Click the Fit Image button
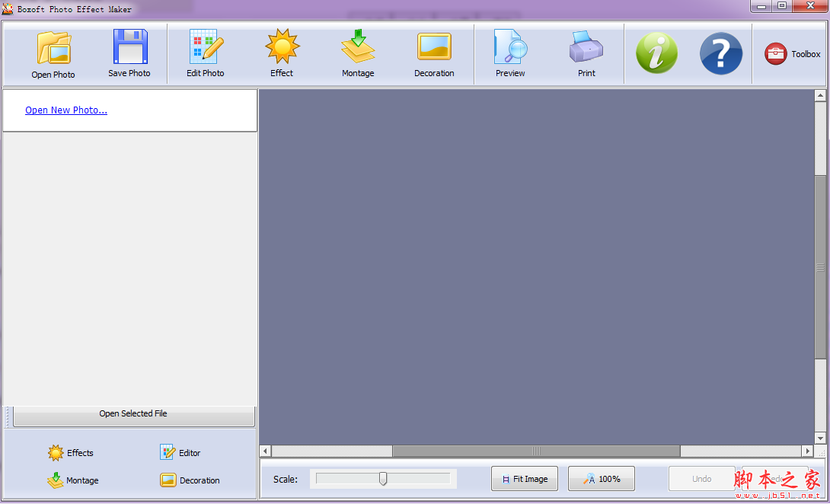The width and height of the screenshot is (830, 504). point(525,479)
